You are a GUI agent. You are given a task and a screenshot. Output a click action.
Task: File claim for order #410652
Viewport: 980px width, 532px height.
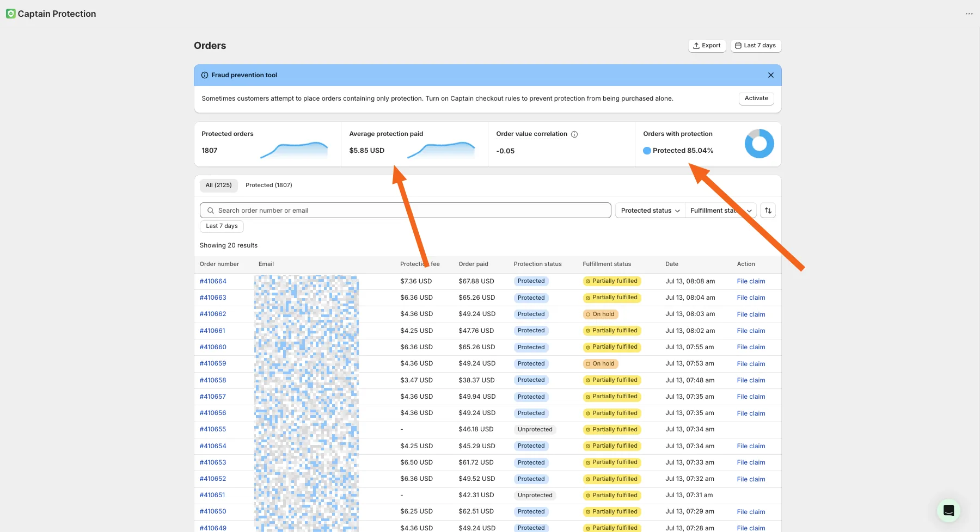pyautogui.click(x=751, y=479)
